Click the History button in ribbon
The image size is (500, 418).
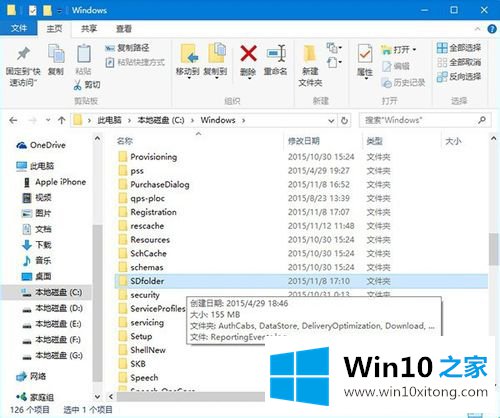point(403,83)
